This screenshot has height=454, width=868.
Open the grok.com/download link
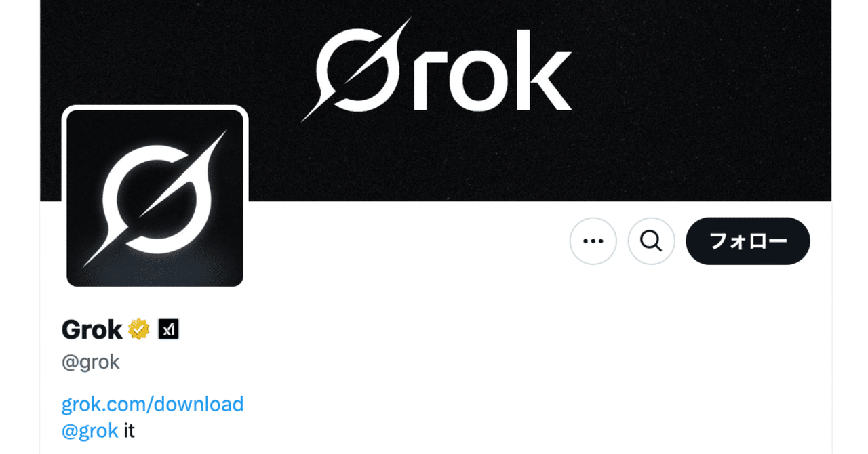point(153,404)
